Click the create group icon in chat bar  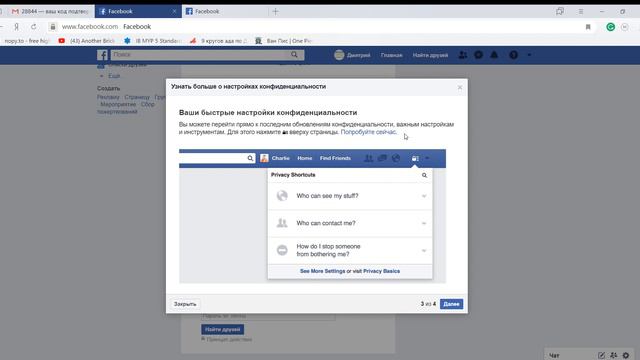613,356
